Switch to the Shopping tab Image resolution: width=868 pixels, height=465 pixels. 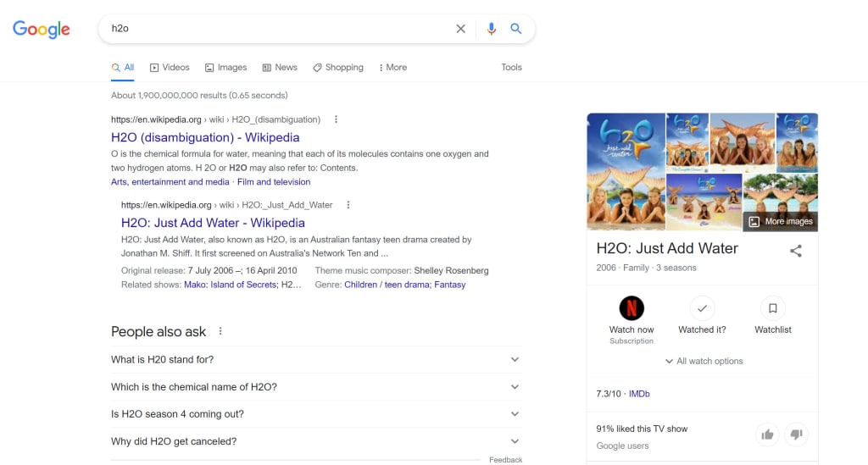[x=338, y=68]
